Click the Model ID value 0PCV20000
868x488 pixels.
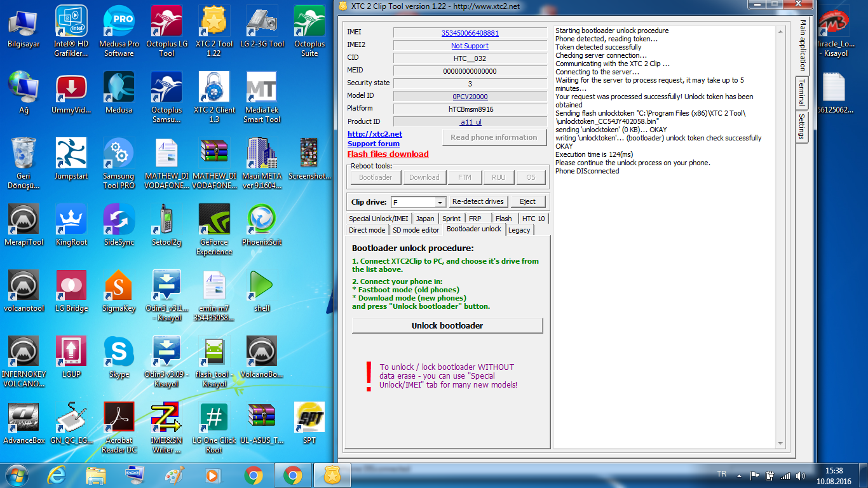[x=470, y=97]
